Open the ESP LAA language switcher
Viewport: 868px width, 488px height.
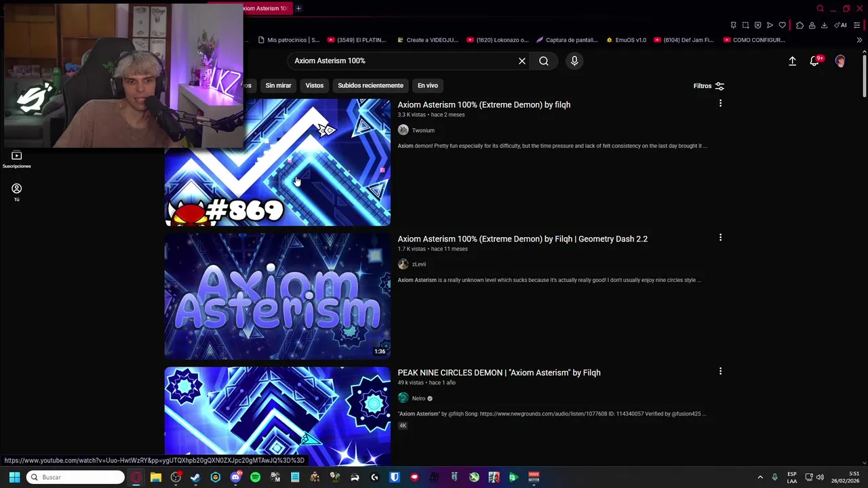792,477
